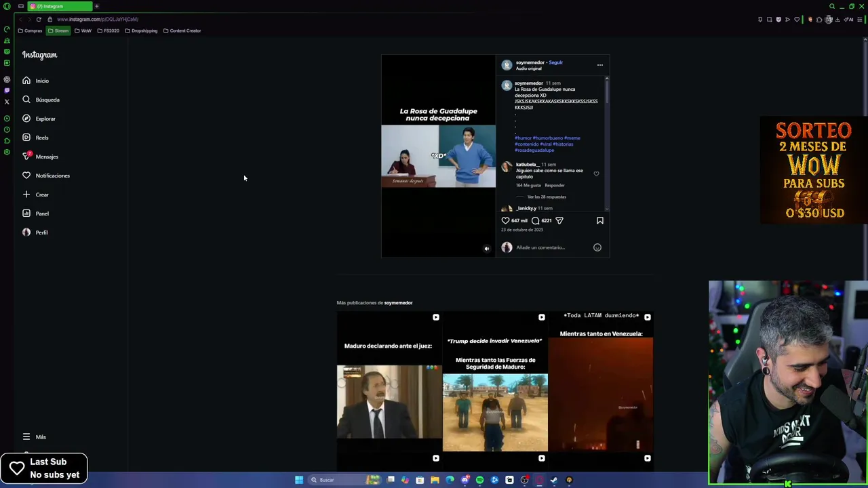Toggle the reel's mute speaker button
This screenshot has height=488, width=868.
(x=486, y=249)
